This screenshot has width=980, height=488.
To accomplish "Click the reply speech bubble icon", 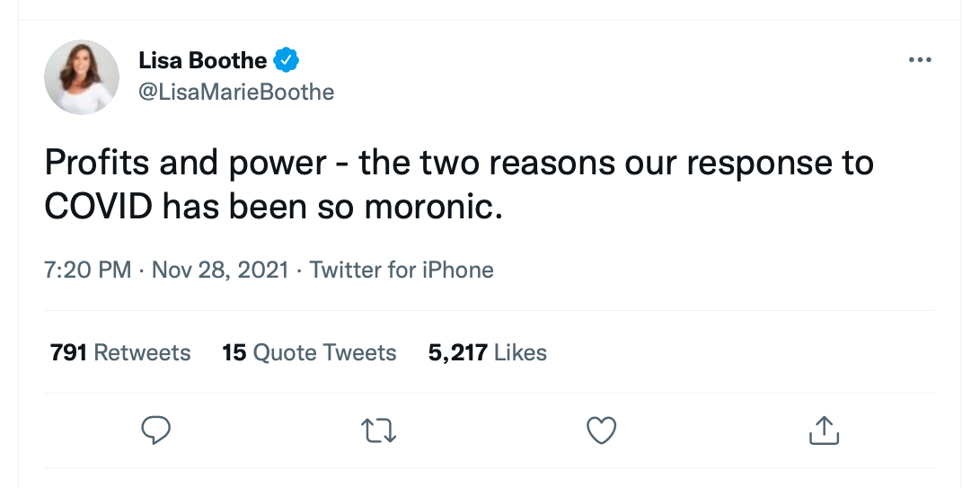I will click(x=156, y=430).
